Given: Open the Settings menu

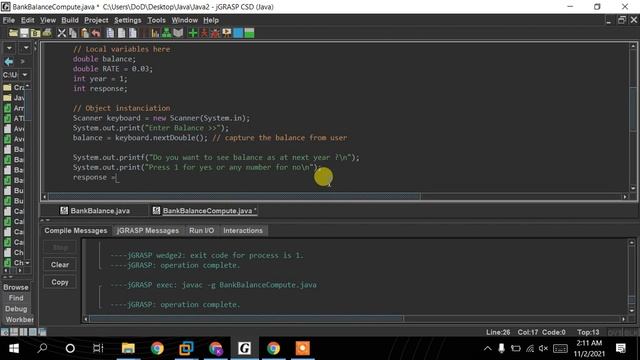Looking at the screenshot, I should coord(128,20).
